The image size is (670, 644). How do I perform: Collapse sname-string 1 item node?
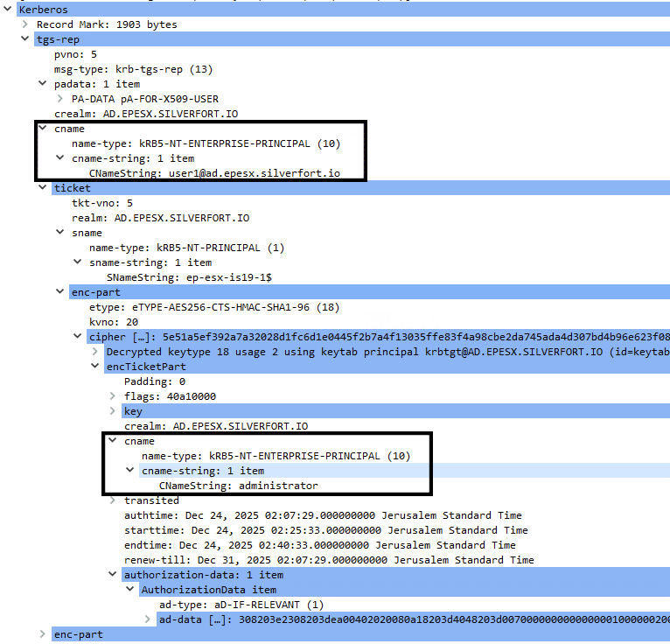78,262
